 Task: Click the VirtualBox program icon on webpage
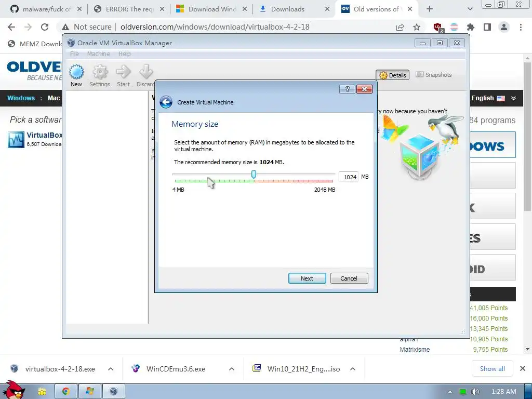click(x=16, y=140)
